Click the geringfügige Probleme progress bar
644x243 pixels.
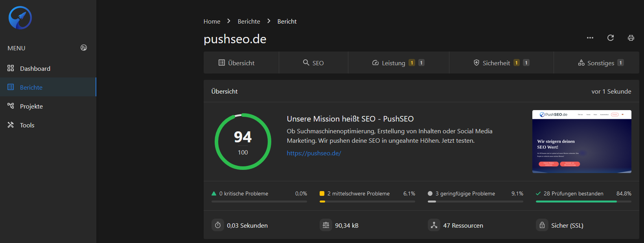tap(475, 201)
